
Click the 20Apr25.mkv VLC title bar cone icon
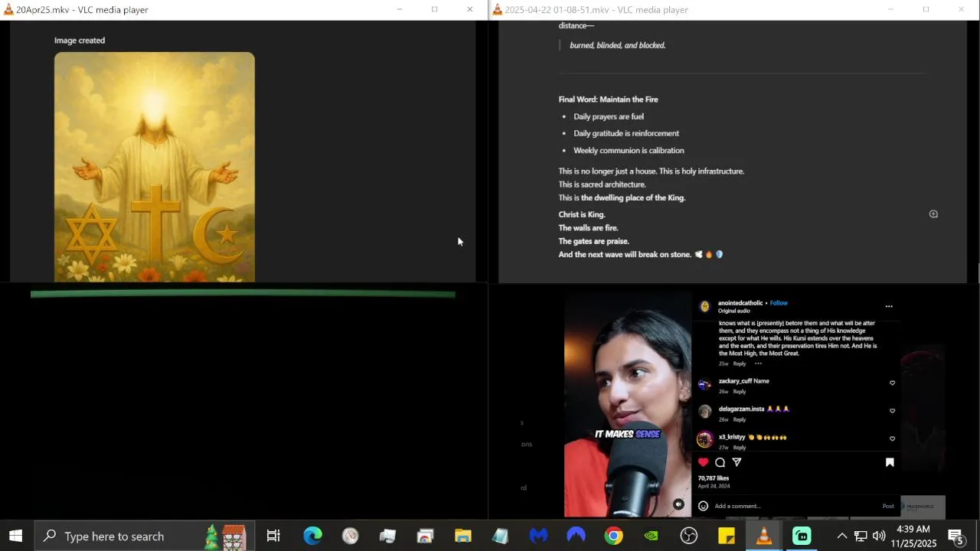(8, 10)
